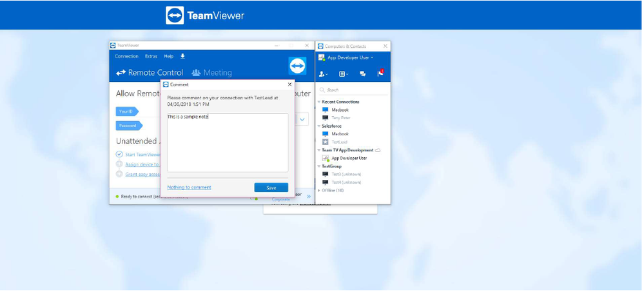Collapse the Recent Connections group
The width and height of the screenshot is (644, 292).
tap(319, 102)
